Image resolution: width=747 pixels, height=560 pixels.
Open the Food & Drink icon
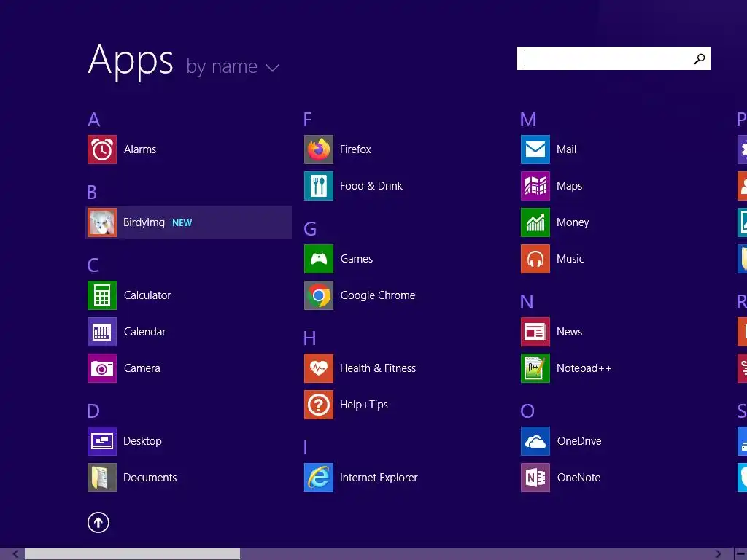pyautogui.click(x=319, y=186)
